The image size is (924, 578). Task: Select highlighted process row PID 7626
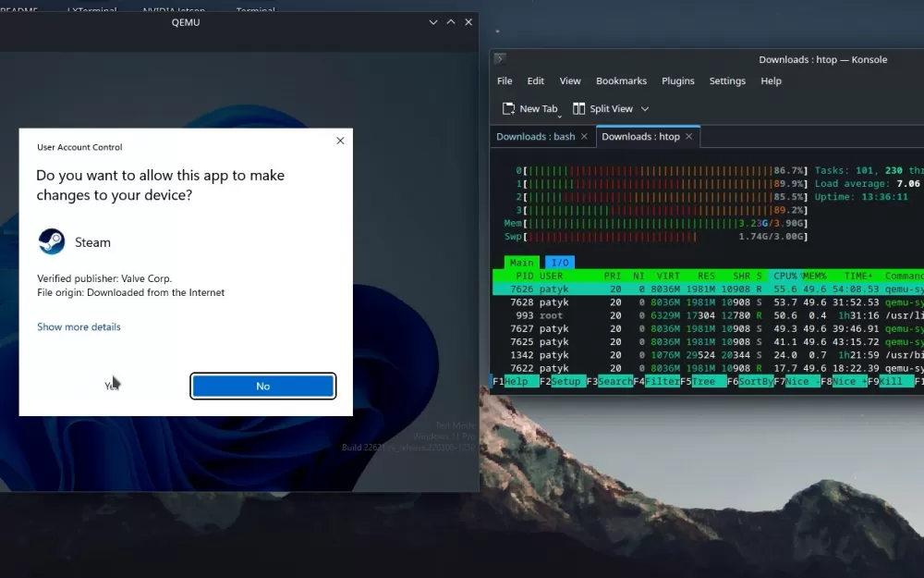(708, 289)
